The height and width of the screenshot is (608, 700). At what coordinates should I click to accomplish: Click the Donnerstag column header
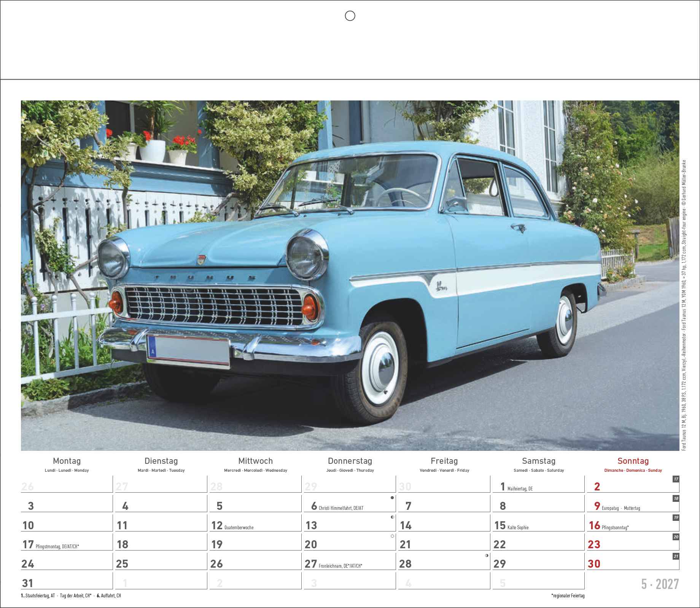click(x=350, y=461)
